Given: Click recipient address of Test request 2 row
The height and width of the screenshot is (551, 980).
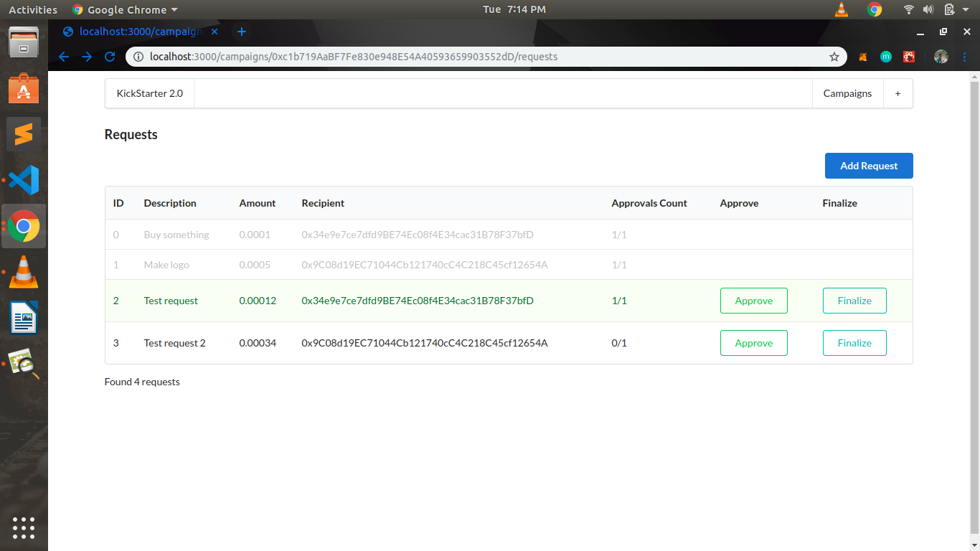Looking at the screenshot, I should (x=425, y=343).
